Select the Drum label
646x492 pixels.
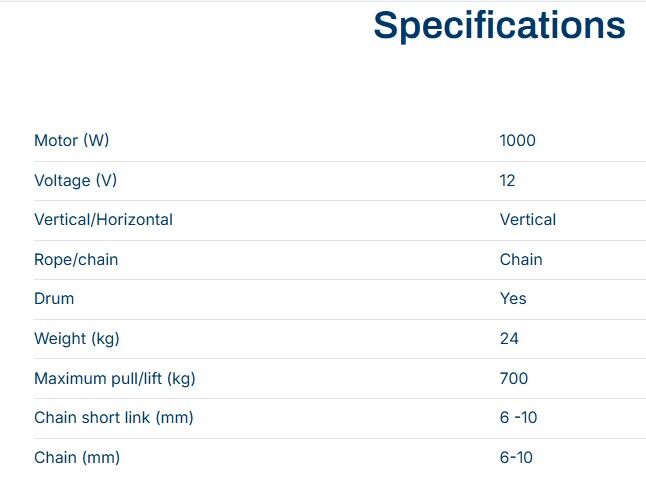tap(54, 299)
